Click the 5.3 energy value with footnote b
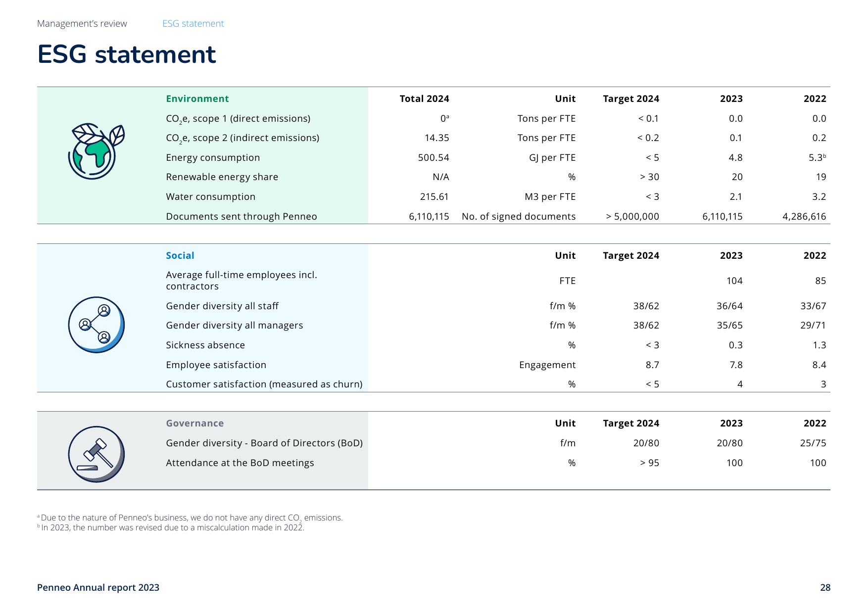 pos(818,157)
